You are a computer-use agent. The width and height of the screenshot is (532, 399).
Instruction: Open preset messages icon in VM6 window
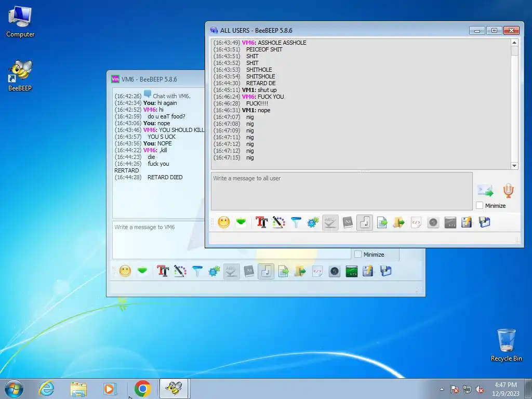(142, 271)
